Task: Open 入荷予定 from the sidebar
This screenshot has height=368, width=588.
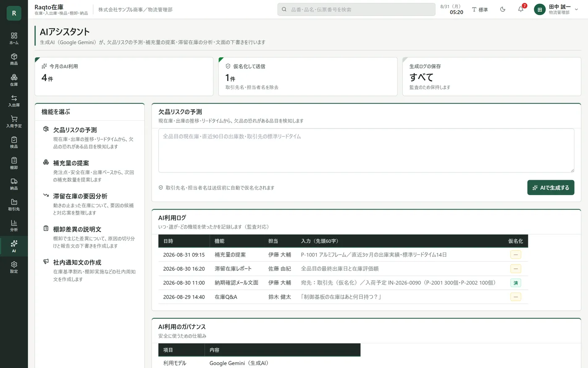Action: pyautogui.click(x=14, y=122)
